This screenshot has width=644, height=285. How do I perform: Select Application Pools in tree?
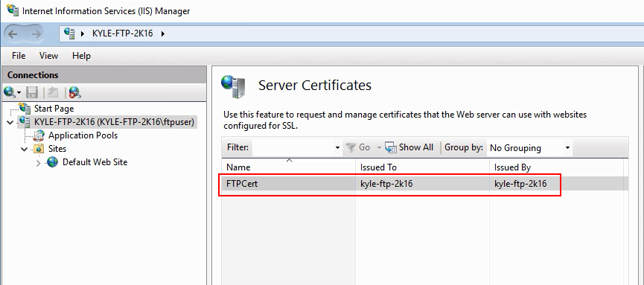click(x=83, y=135)
